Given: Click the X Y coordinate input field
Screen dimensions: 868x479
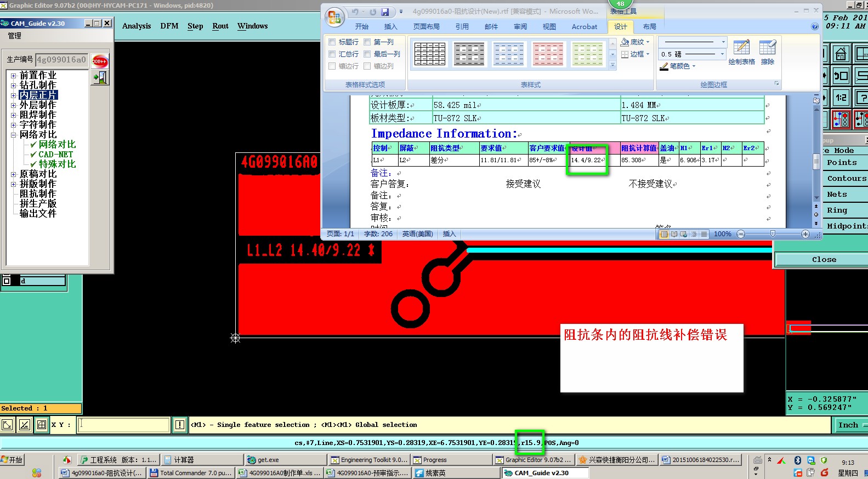Looking at the screenshot, I should click(x=123, y=425).
